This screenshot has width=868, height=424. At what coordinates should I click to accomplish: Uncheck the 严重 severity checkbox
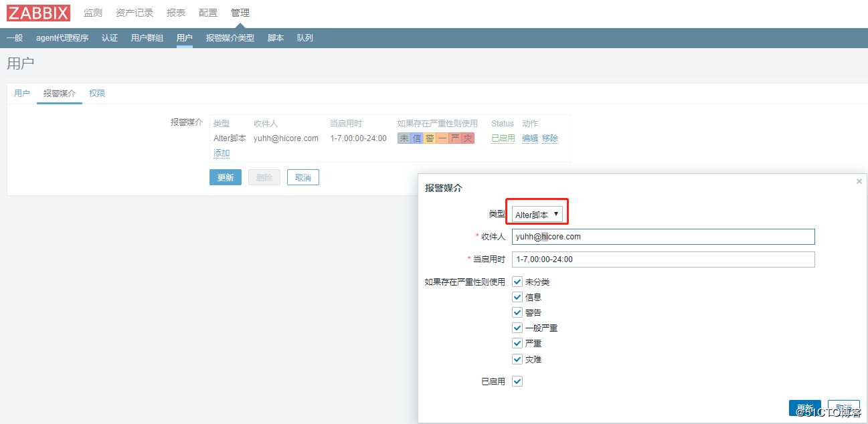517,343
